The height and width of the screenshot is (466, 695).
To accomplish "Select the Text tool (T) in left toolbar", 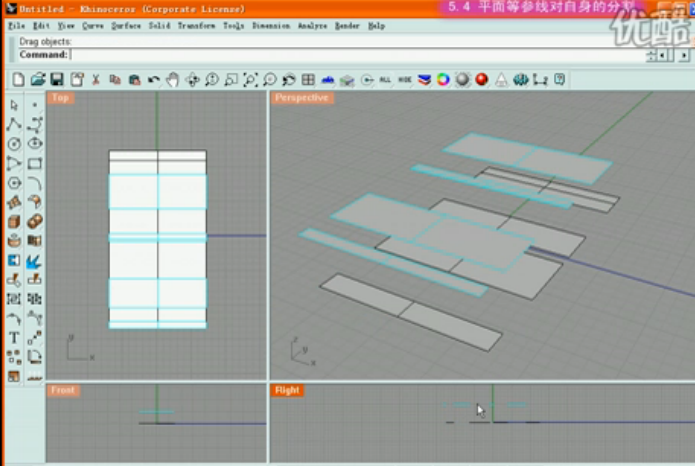I will pyautogui.click(x=14, y=338).
